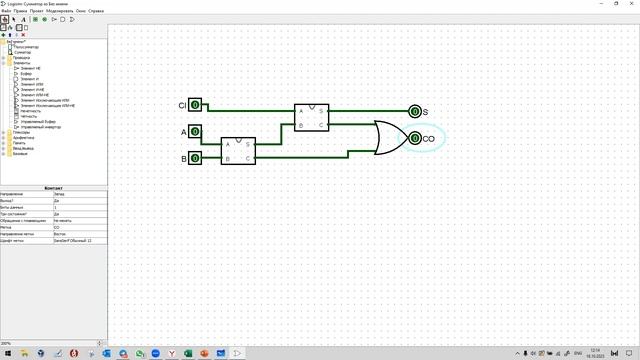Screen dimensions: 640x360
Task: Edit the Метка value CO
Action: tap(80, 227)
